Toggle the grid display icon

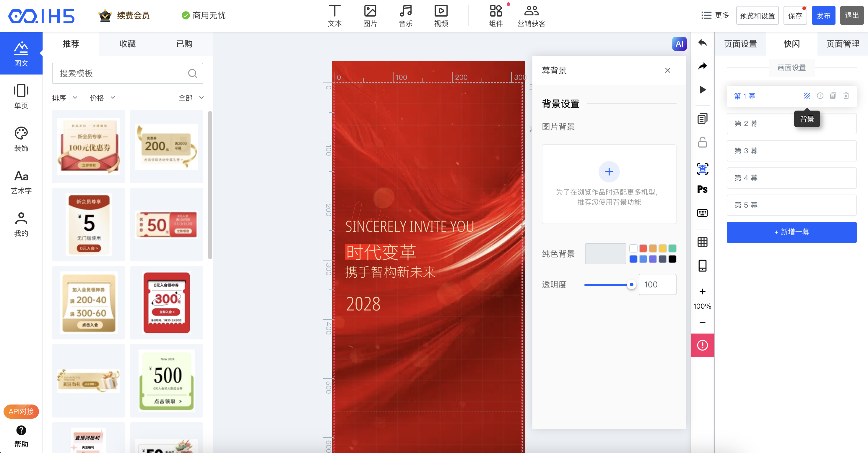(702, 242)
